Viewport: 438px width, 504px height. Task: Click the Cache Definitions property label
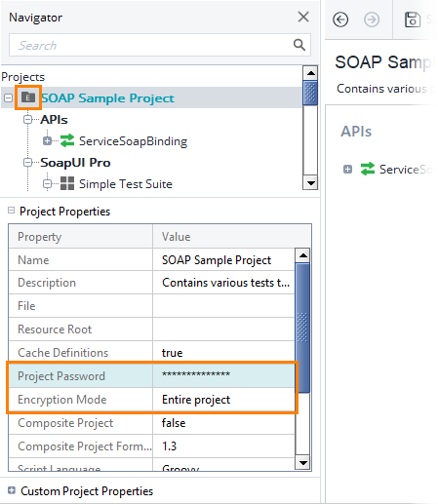click(63, 353)
